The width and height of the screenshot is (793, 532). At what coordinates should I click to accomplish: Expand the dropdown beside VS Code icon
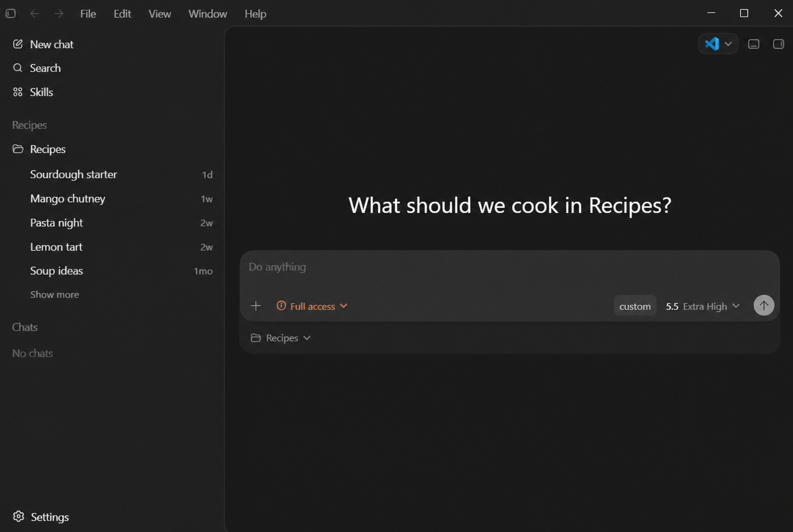point(728,44)
